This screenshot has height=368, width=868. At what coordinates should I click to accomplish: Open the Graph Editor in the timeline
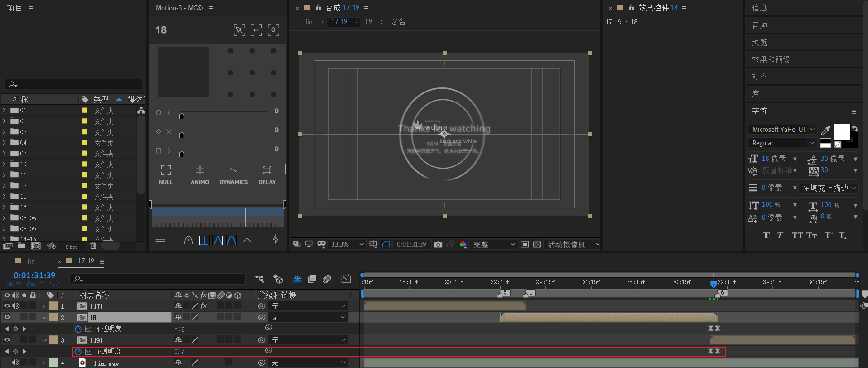pos(346,279)
